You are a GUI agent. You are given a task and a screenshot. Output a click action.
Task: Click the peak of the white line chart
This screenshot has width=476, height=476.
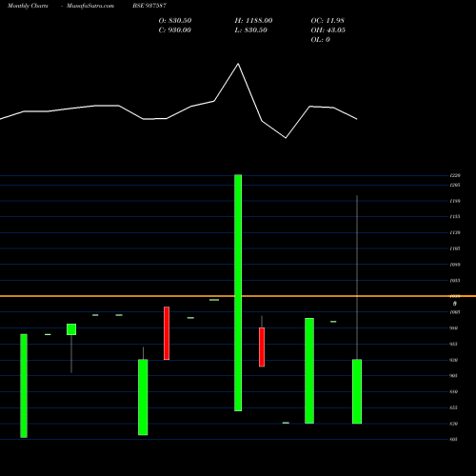tap(238, 64)
